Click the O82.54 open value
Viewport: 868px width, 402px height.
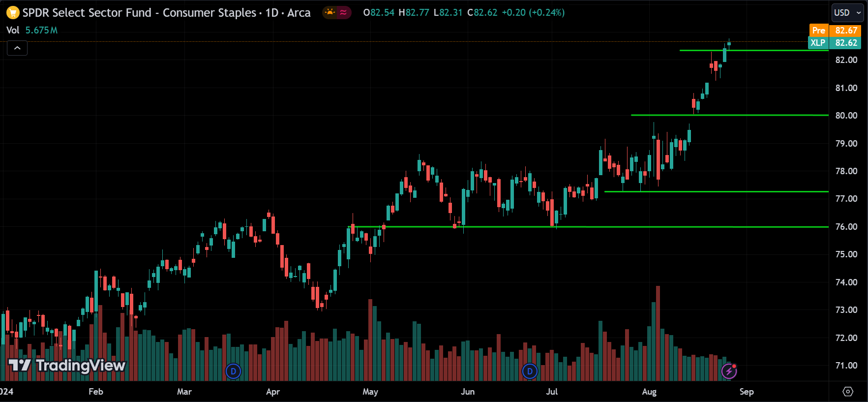point(379,13)
